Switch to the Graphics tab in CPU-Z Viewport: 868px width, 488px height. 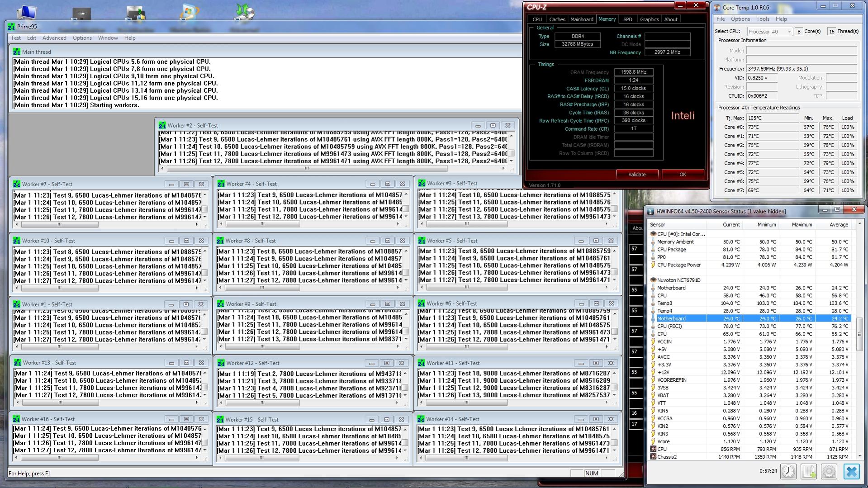pyautogui.click(x=649, y=19)
